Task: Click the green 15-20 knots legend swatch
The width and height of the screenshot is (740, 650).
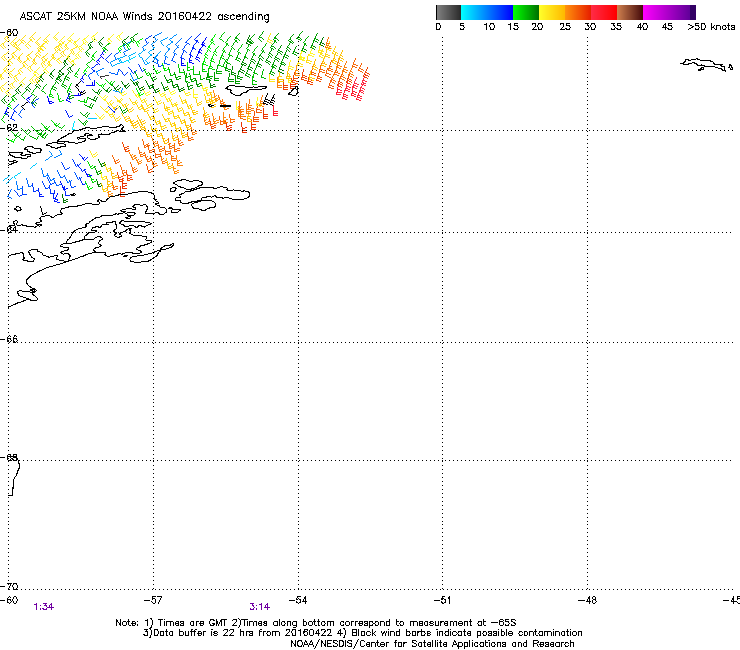Action: [x=526, y=12]
